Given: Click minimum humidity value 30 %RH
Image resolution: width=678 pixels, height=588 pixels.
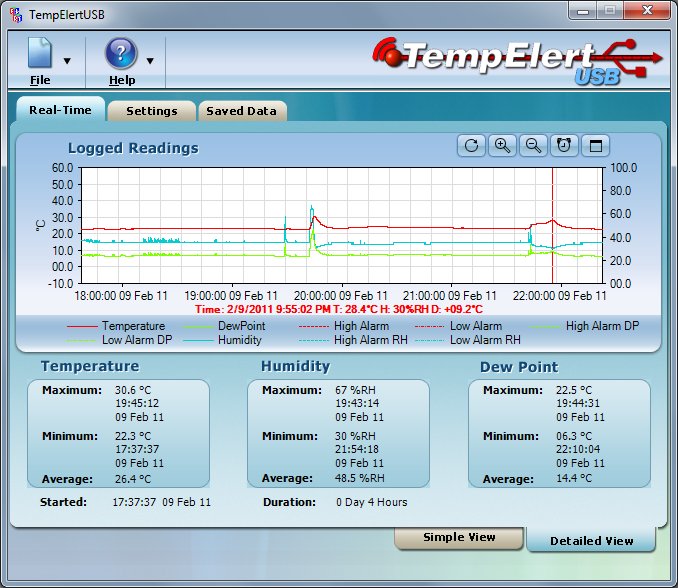Looking at the screenshot, I should tap(355, 436).
